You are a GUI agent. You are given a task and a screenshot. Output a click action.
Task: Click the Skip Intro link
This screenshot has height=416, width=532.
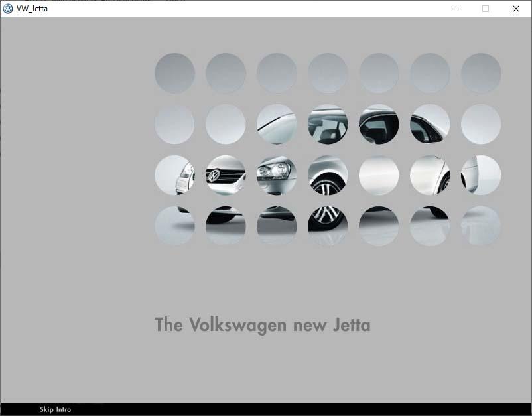click(55, 409)
